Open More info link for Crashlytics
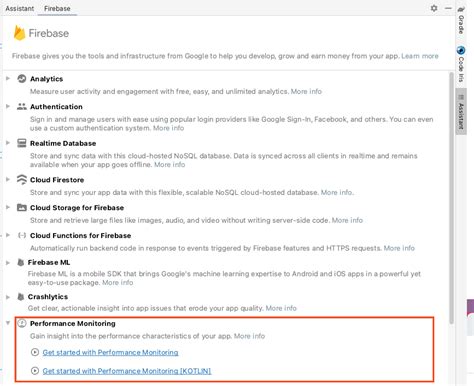Viewport: 474px width, 386px height. (x=281, y=308)
